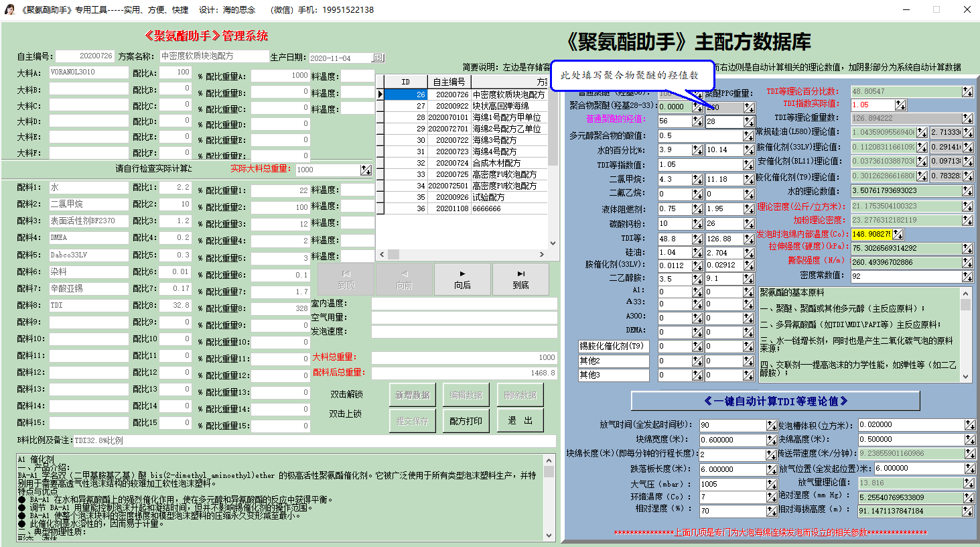This screenshot has width=980, height=547.
Task: Click the spin icon of yellow 发泡时泡绵内部温度 field
Action: tap(898, 235)
